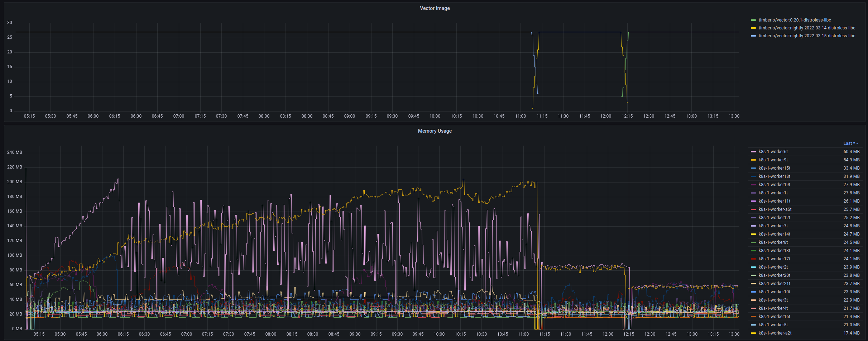Open the Memory Usage panel menu

(x=435, y=131)
